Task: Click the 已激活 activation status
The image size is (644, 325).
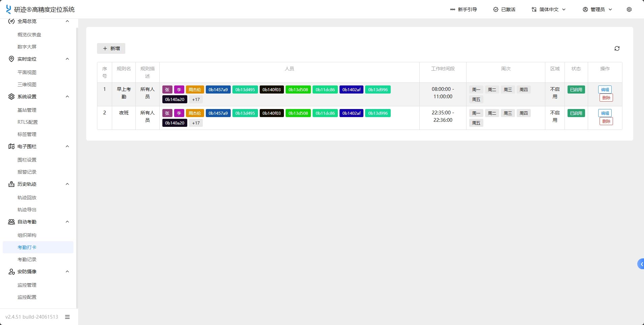Action: pos(504,9)
